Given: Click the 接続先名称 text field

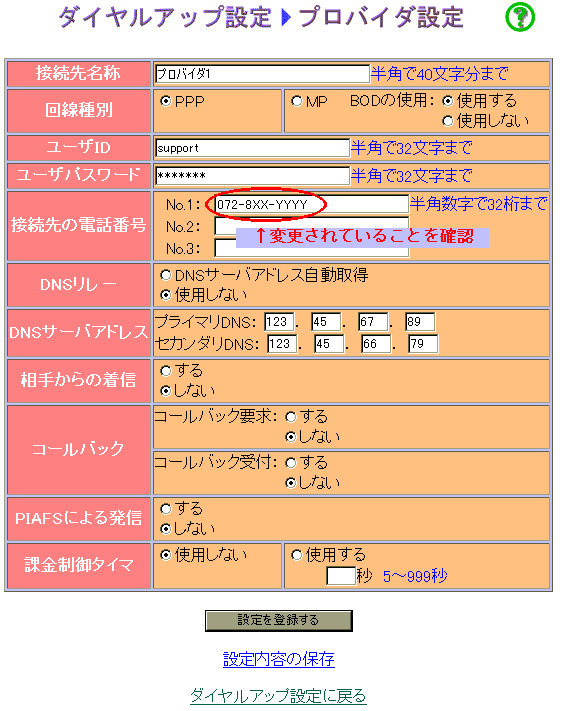Looking at the screenshot, I should [262, 73].
